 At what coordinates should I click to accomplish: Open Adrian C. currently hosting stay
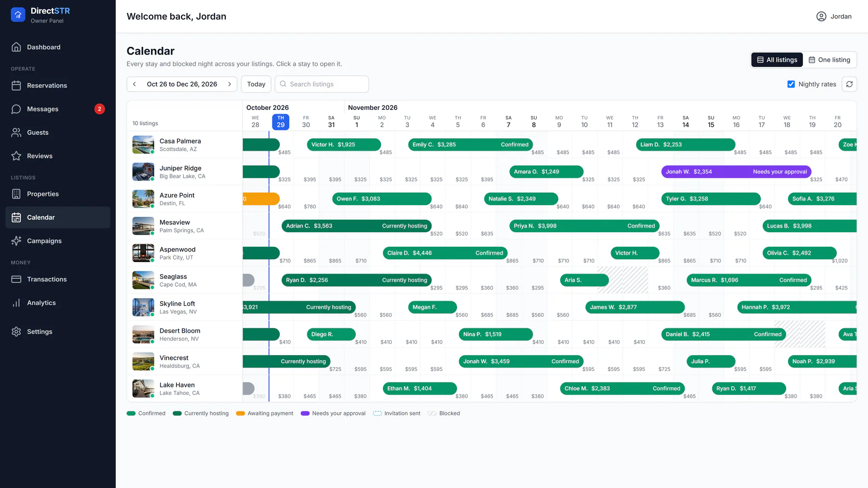point(356,226)
